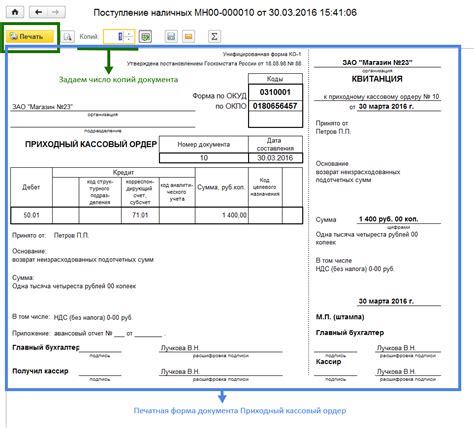Click 'Форма по ОКУД' label
The image size is (474, 428).
coord(219,96)
